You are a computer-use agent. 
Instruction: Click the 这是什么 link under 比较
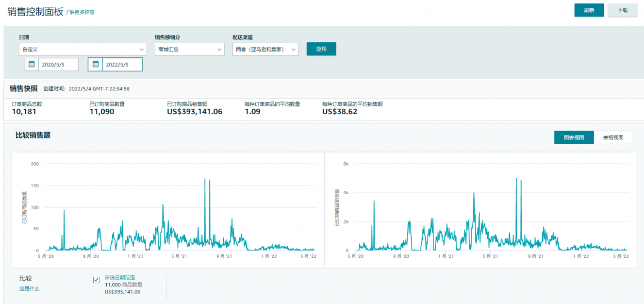point(29,288)
